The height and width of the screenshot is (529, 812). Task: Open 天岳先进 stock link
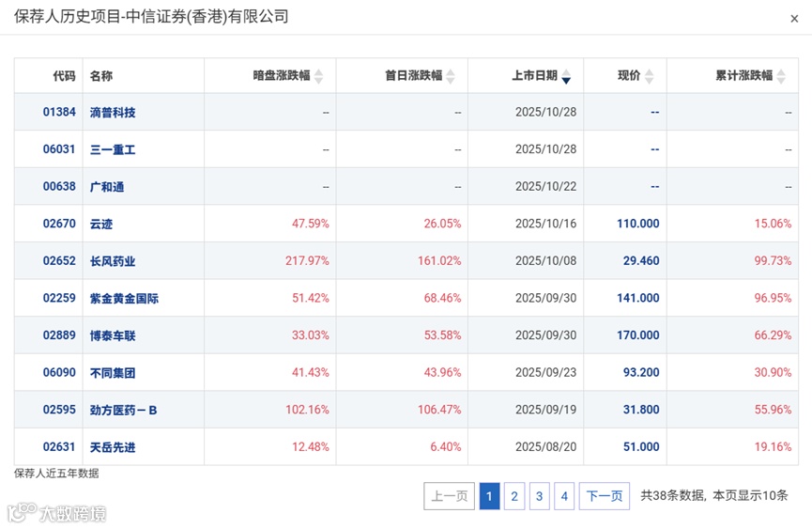(113, 447)
